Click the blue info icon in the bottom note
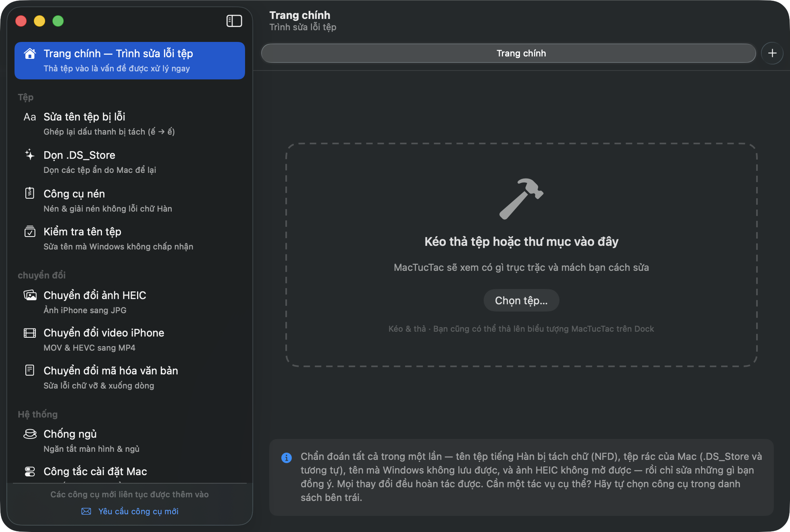 [x=287, y=458]
